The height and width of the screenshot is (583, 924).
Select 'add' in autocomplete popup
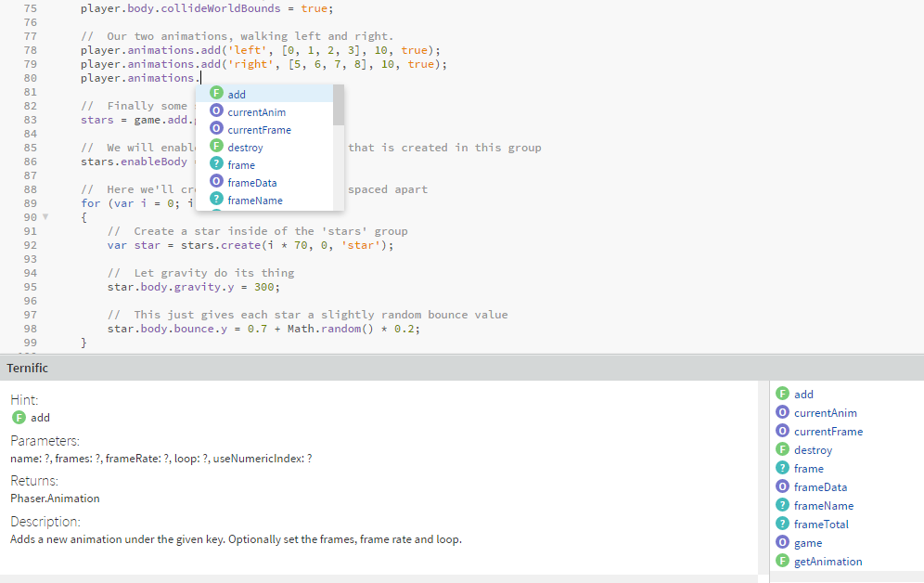coord(264,94)
